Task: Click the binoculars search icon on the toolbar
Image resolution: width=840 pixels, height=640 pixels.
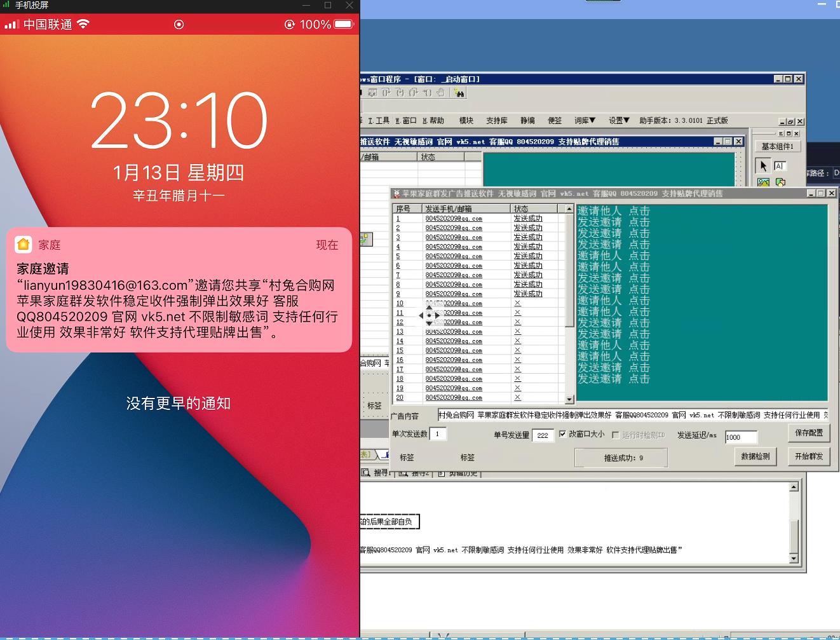Action: pyautogui.click(x=459, y=94)
